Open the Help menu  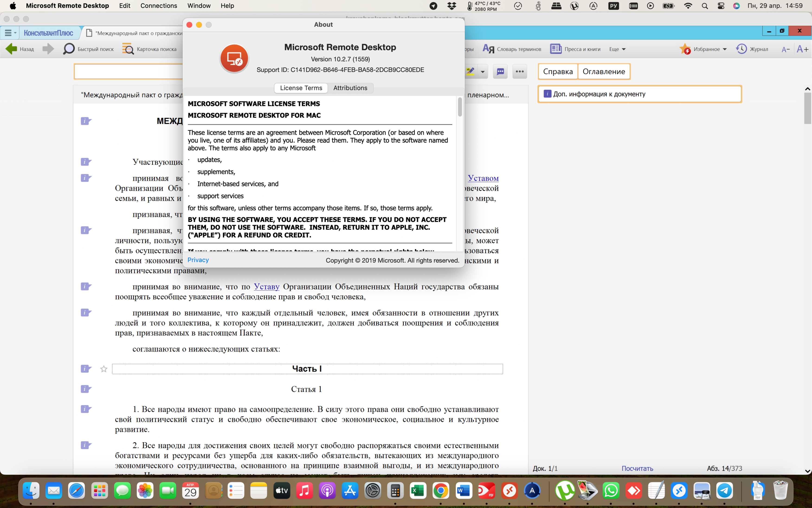tap(227, 6)
